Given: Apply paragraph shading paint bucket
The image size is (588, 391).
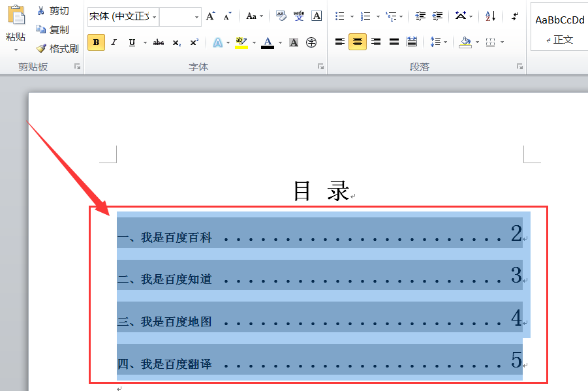Looking at the screenshot, I should click(x=465, y=42).
